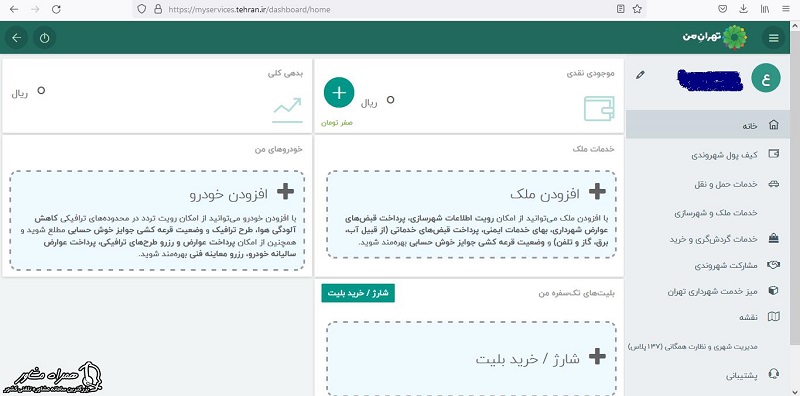Click the plus icon beside افزودن ملک
The height and width of the screenshot is (396, 800).
pyautogui.click(x=597, y=192)
